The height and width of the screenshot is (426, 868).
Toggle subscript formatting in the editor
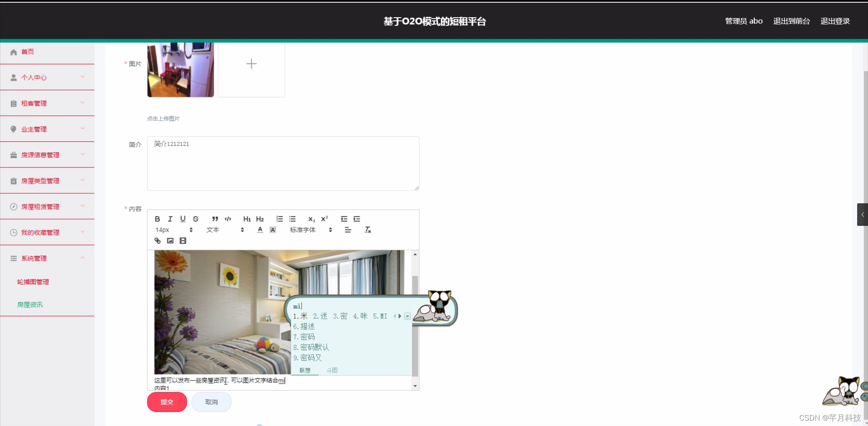[x=311, y=219]
